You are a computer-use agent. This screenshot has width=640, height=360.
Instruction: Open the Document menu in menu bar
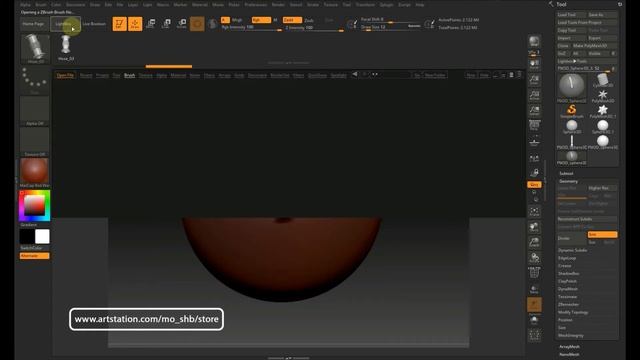pyautogui.click(x=76, y=5)
